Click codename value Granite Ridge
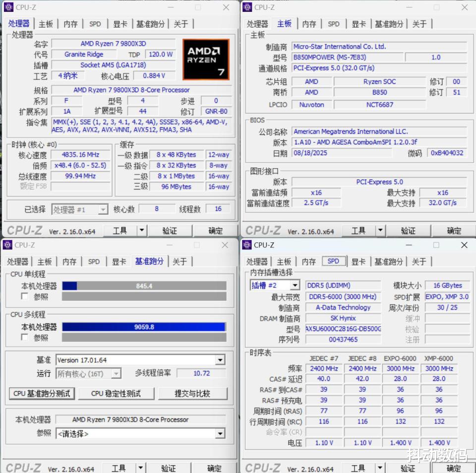Image resolution: width=476 pixels, height=473 pixels. pos(84,55)
